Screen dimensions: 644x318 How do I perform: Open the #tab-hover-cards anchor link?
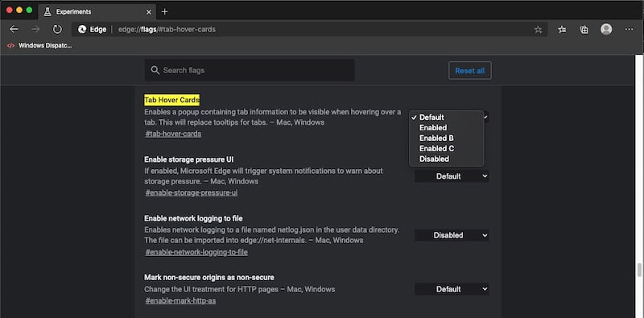(x=173, y=134)
